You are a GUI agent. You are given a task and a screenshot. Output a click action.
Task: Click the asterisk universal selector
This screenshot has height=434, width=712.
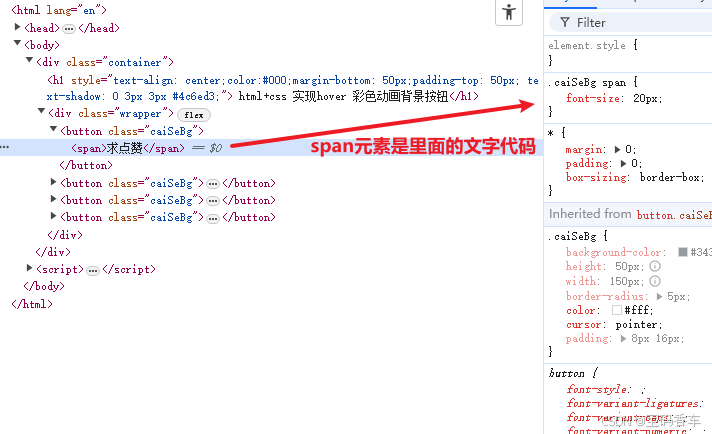551,133
